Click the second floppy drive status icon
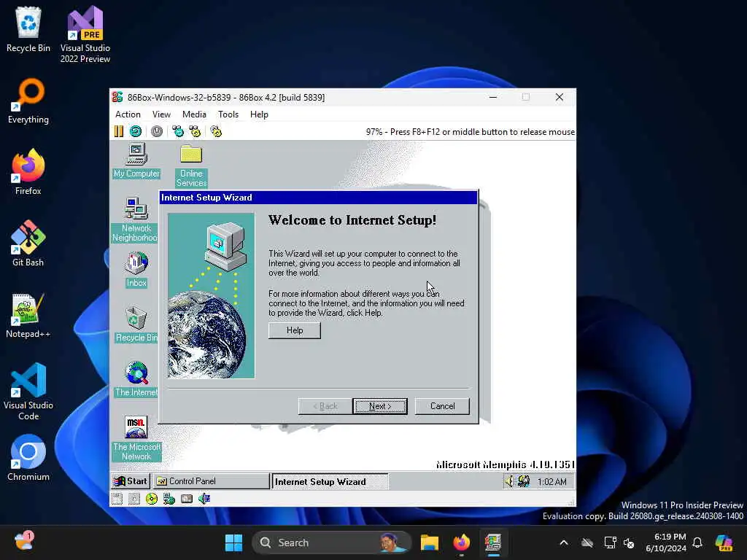 134,499
